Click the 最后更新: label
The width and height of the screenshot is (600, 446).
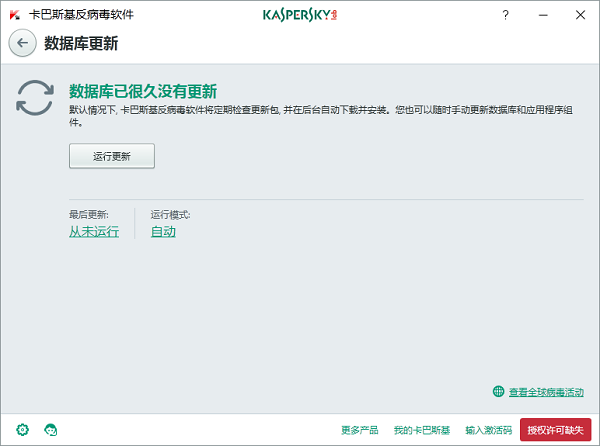click(89, 215)
